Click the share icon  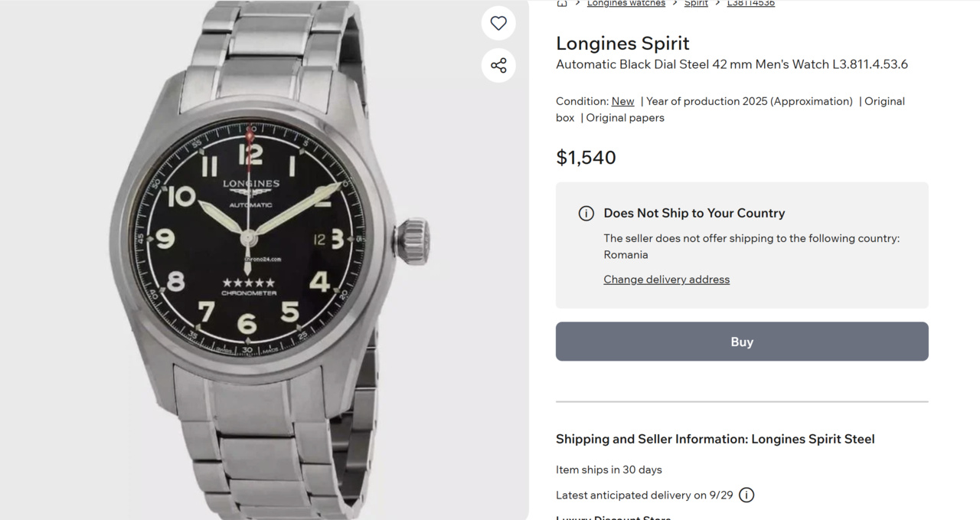point(498,65)
